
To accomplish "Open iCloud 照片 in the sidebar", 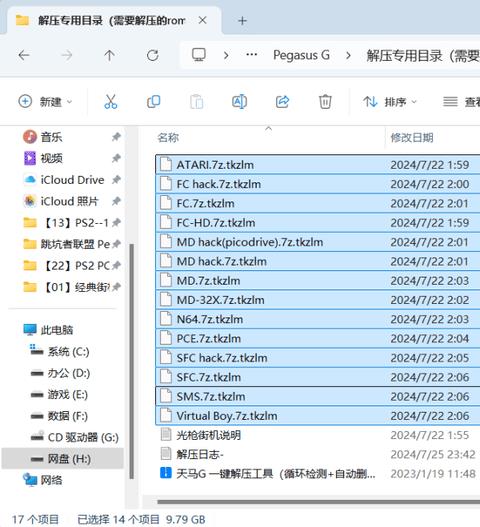I will pyautogui.click(x=69, y=201).
